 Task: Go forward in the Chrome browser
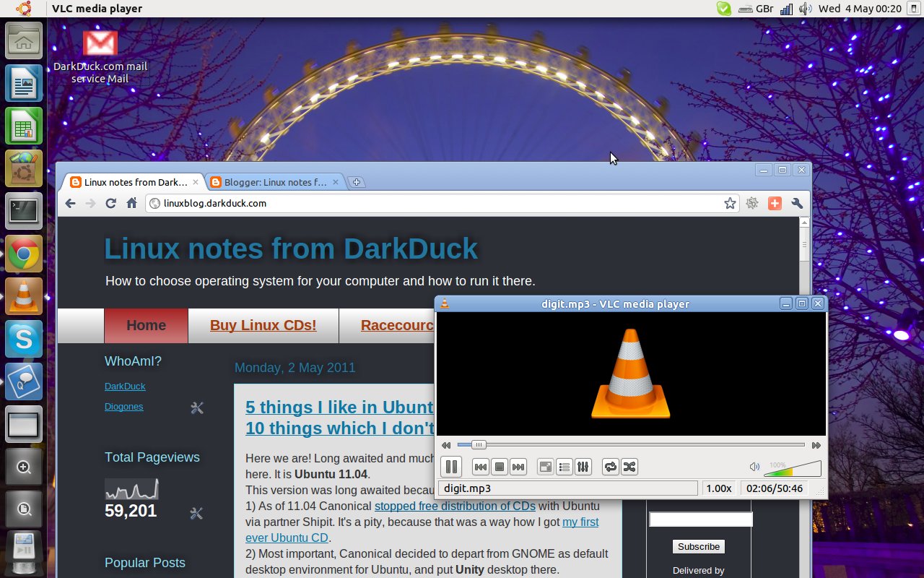(x=90, y=204)
